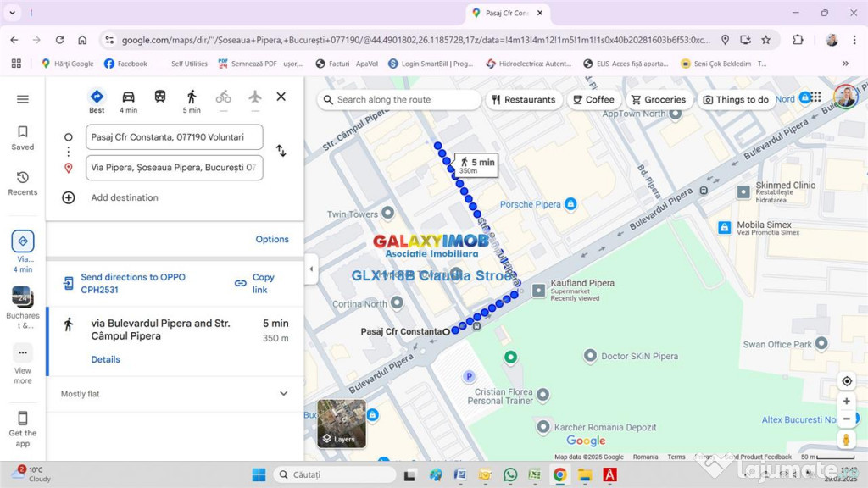Viewport: 868px width, 488px height.
Task: Open Details for the walking route
Action: pyautogui.click(x=106, y=359)
